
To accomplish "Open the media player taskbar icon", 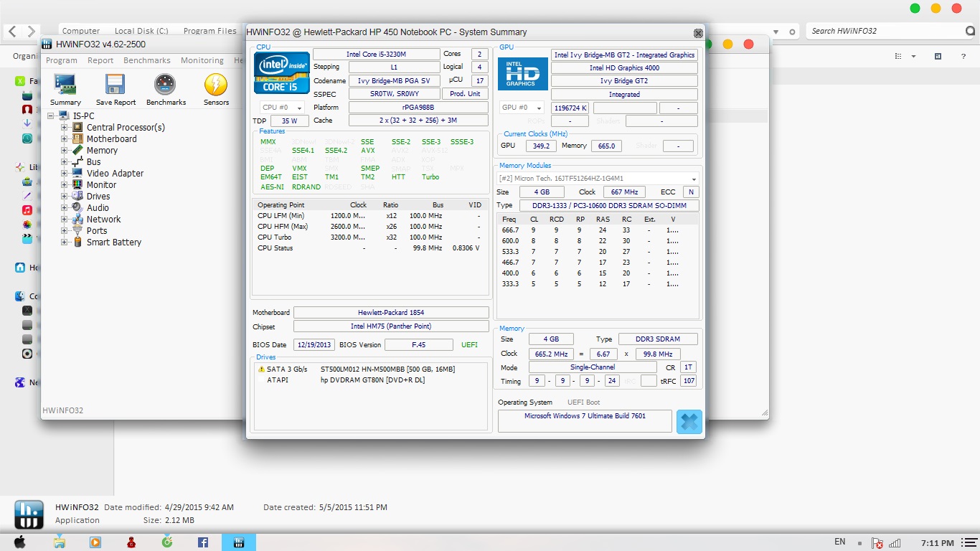I will 95,542.
